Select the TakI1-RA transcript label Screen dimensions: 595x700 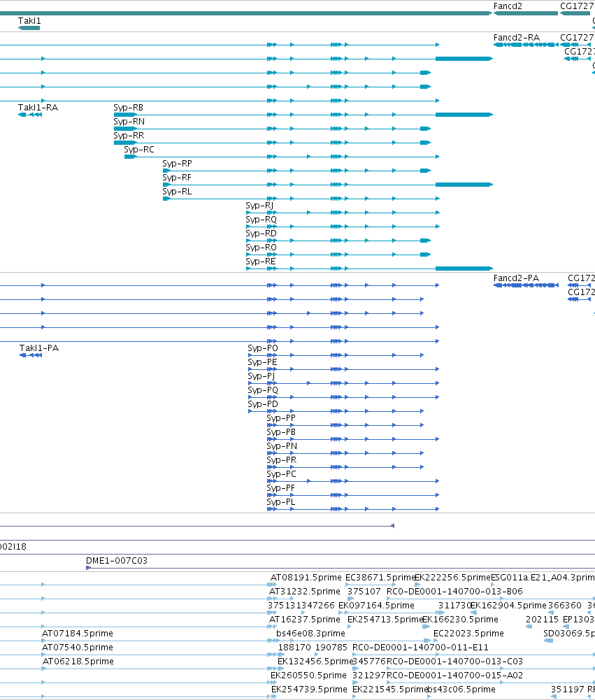point(38,108)
